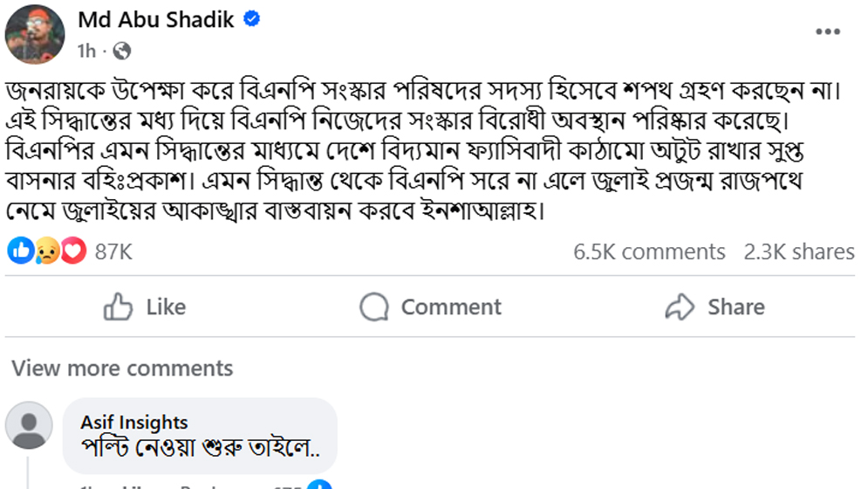Open the 6.5K comments count

click(649, 251)
